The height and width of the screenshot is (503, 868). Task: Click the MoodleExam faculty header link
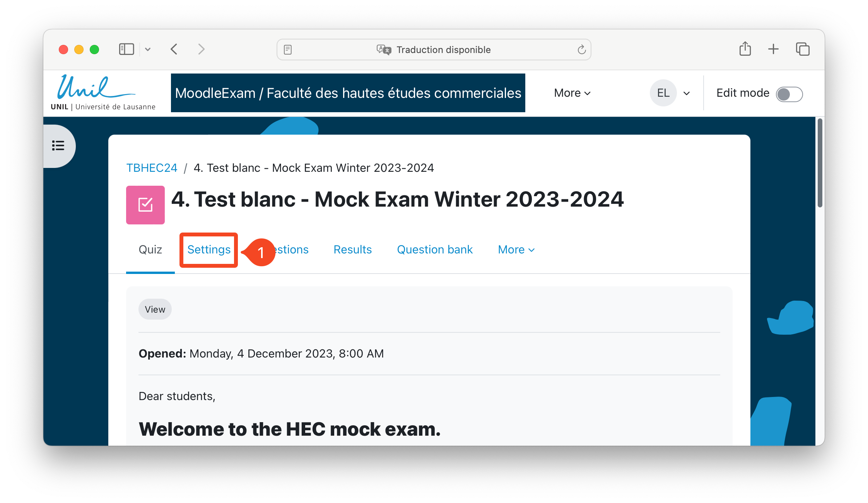(x=348, y=93)
